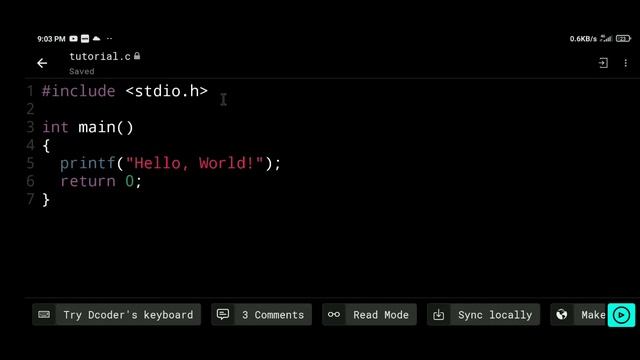Run code with the teal play button

(621, 315)
